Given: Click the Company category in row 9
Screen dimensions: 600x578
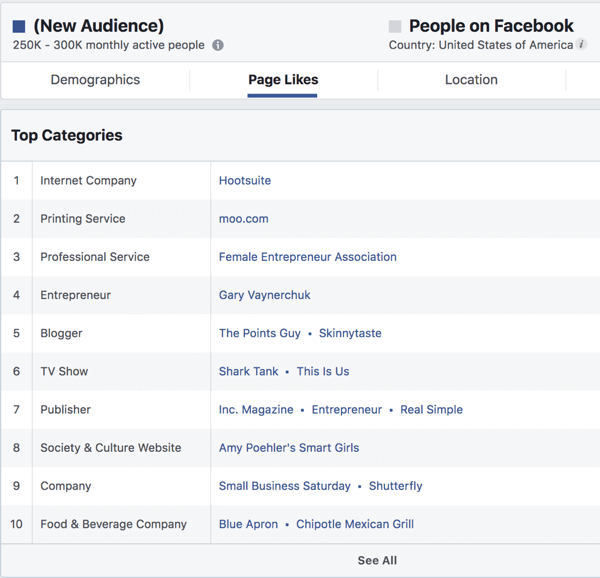Looking at the screenshot, I should point(66,486).
